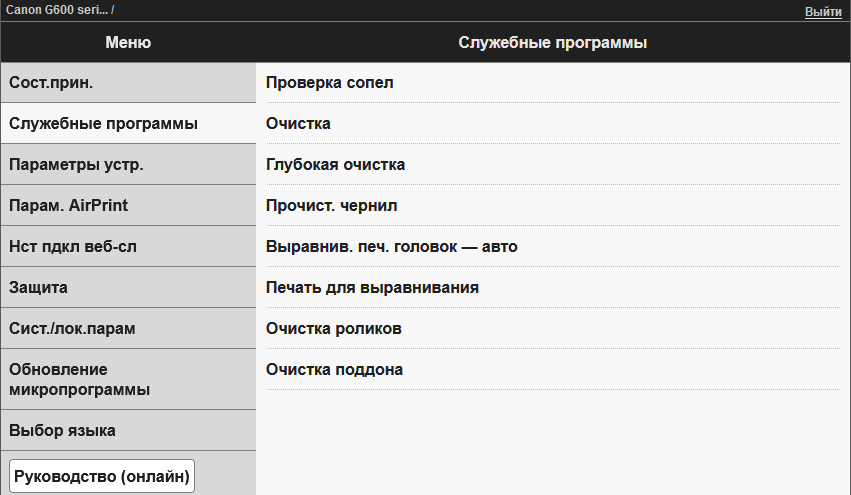This screenshot has width=851, height=495.
Task: Click the Выйти logout link
Action: 822,11
